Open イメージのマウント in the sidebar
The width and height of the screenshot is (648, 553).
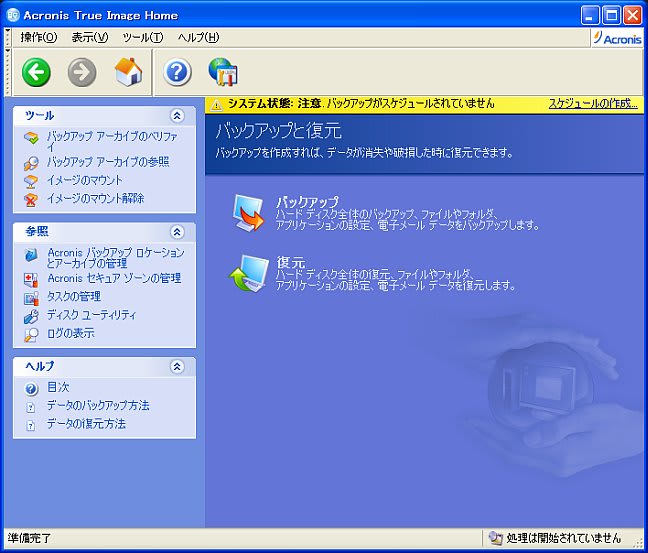point(85,180)
